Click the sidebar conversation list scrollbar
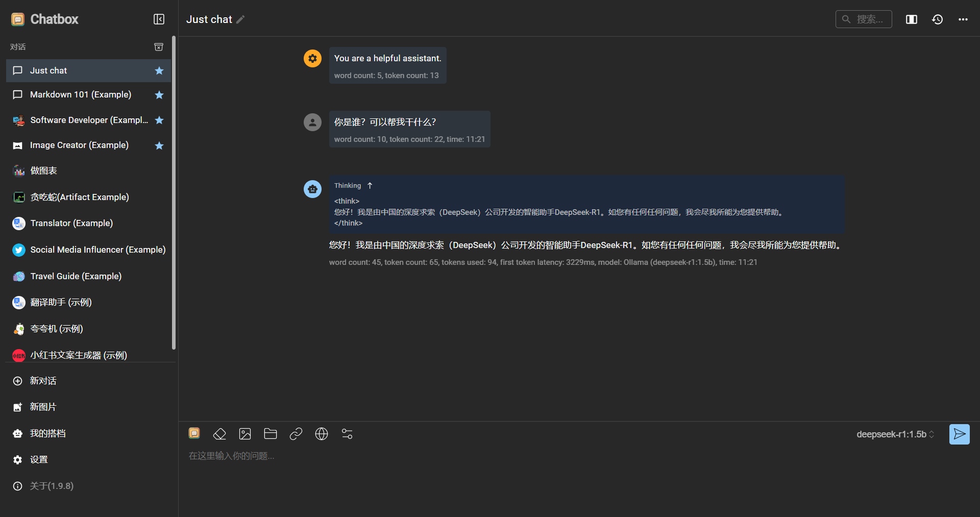This screenshot has height=517, width=980. click(x=174, y=192)
